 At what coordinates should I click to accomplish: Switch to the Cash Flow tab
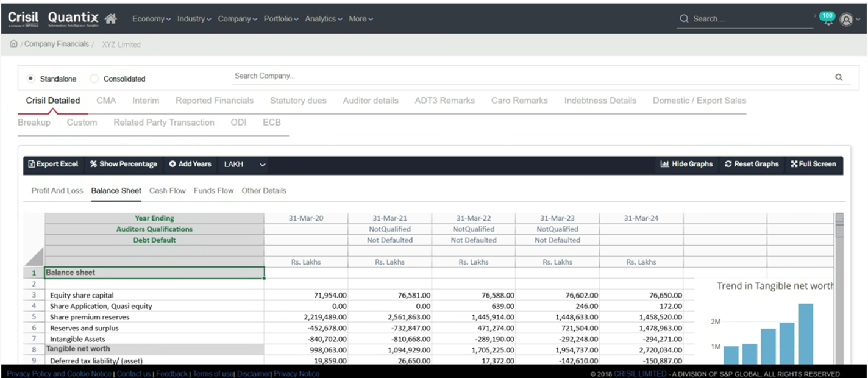tap(168, 190)
